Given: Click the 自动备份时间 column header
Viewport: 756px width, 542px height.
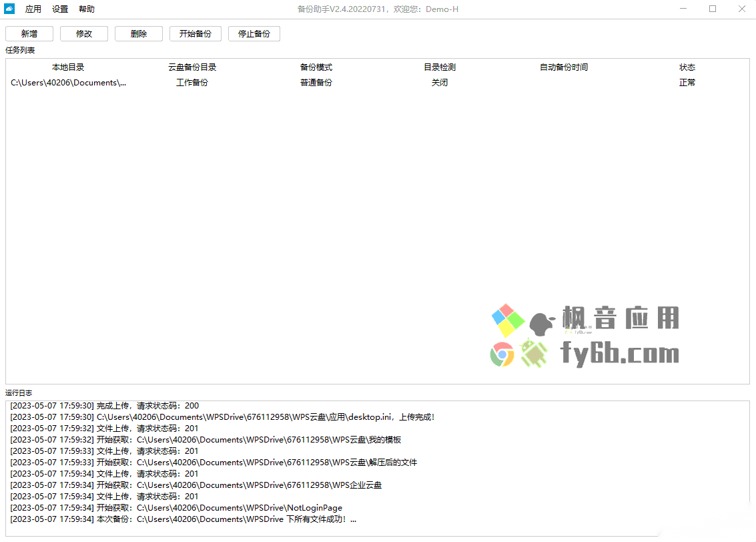Looking at the screenshot, I should (564, 67).
